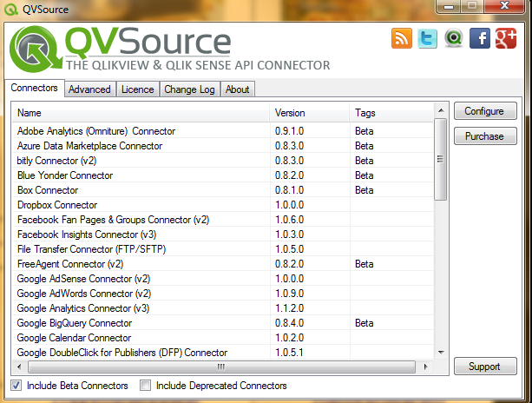The image size is (532, 403).
Task: Click the Configure button
Action: 485,111
